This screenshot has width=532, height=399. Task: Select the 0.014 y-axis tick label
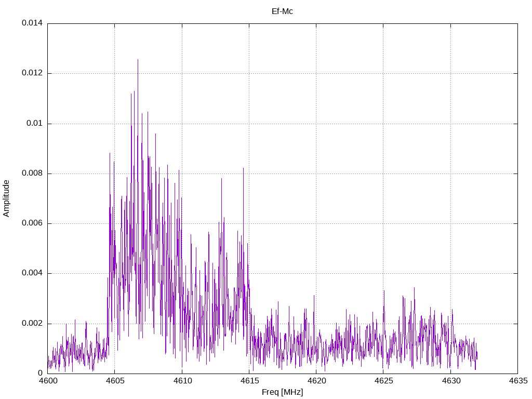point(32,23)
